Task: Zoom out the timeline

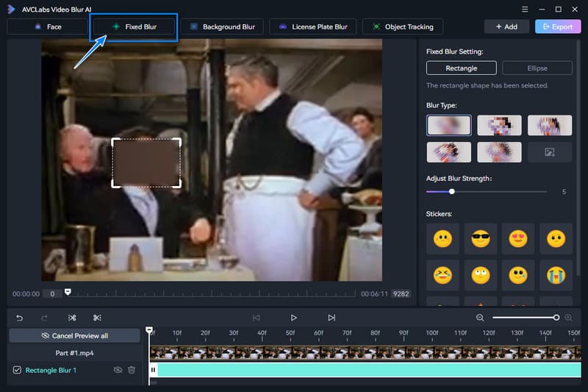Action: [480, 318]
